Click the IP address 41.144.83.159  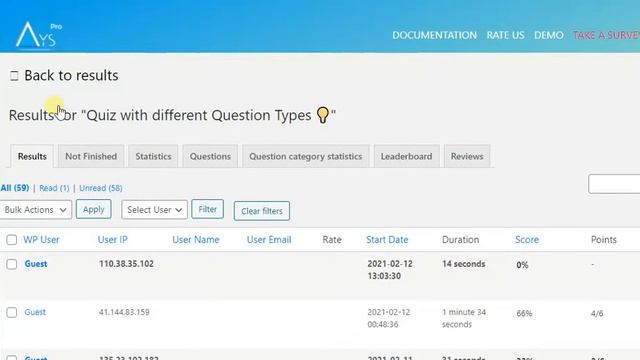[x=124, y=312]
